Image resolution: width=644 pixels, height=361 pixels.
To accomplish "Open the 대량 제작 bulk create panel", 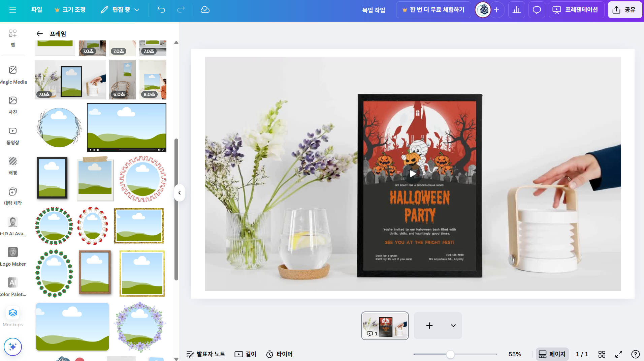I will pyautogui.click(x=13, y=196).
